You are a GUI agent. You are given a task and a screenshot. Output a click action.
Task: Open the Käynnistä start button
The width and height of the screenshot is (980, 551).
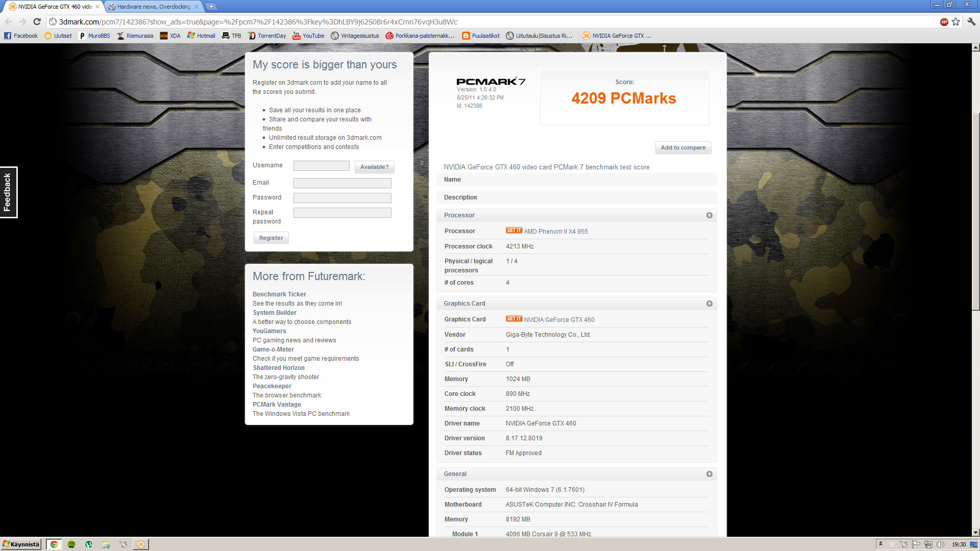pyautogui.click(x=20, y=544)
